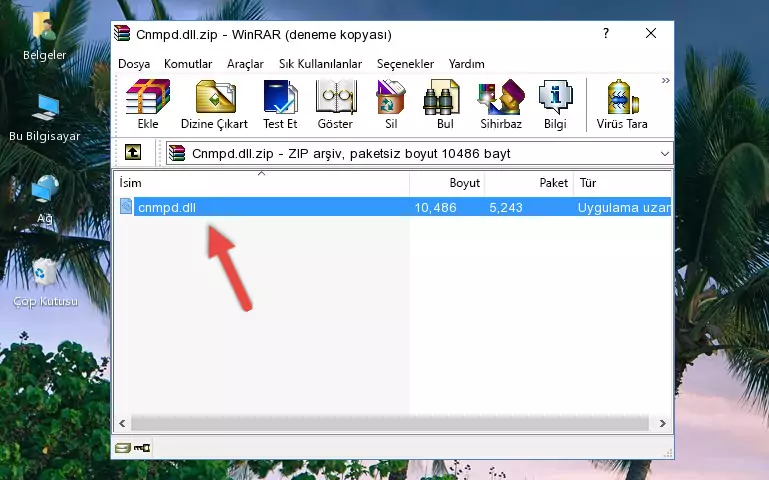769x480 pixels.
Task: Click the 5,243 packed size value
Action: (x=506, y=207)
